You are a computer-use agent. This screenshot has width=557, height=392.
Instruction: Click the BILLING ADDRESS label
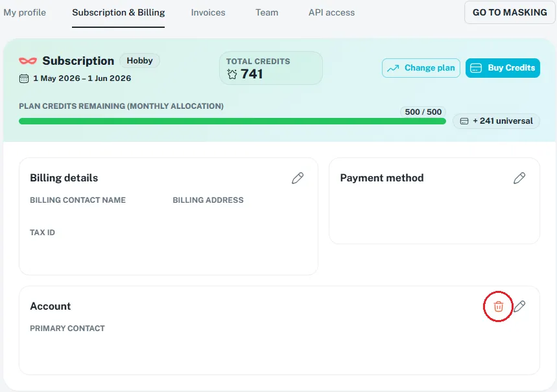pos(208,200)
